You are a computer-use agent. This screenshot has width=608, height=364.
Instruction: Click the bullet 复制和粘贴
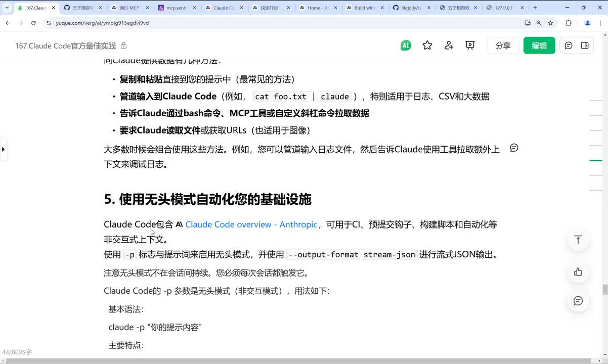click(x=141, y=79)
